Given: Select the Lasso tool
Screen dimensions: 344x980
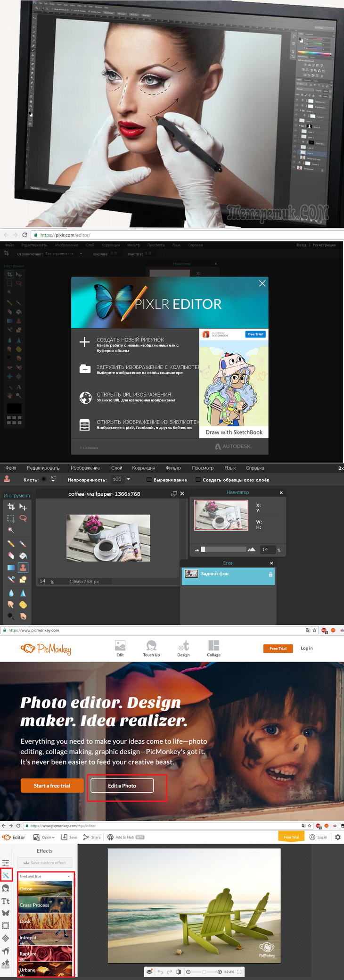Looking at the screenshot, I should pyautogui.click(x=23, y=518).
